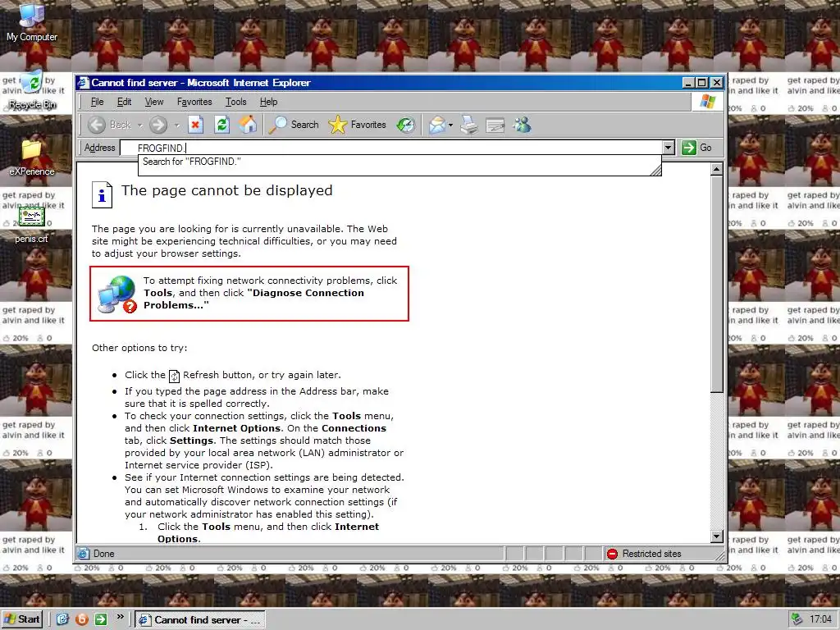The image size is (840, 630).
Task: Click the green arrow quick launch icon
Action: [101, 619]
